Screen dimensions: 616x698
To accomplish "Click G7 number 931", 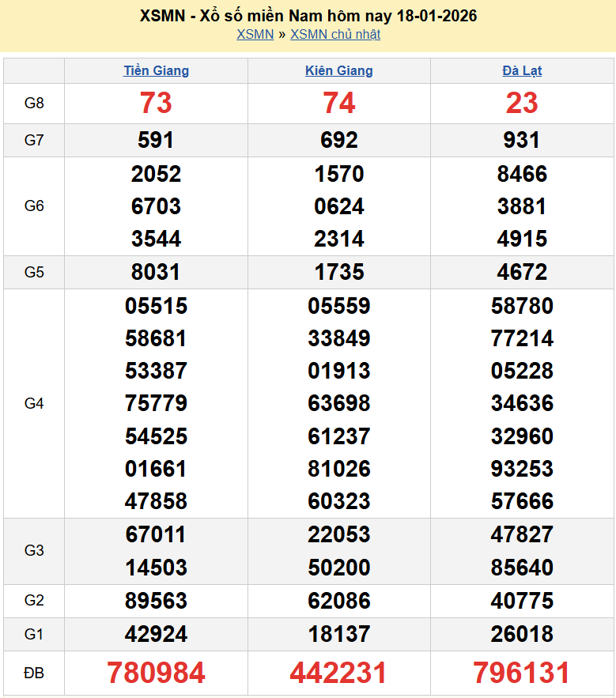I will pyautogui.click(x=522, y=140).
